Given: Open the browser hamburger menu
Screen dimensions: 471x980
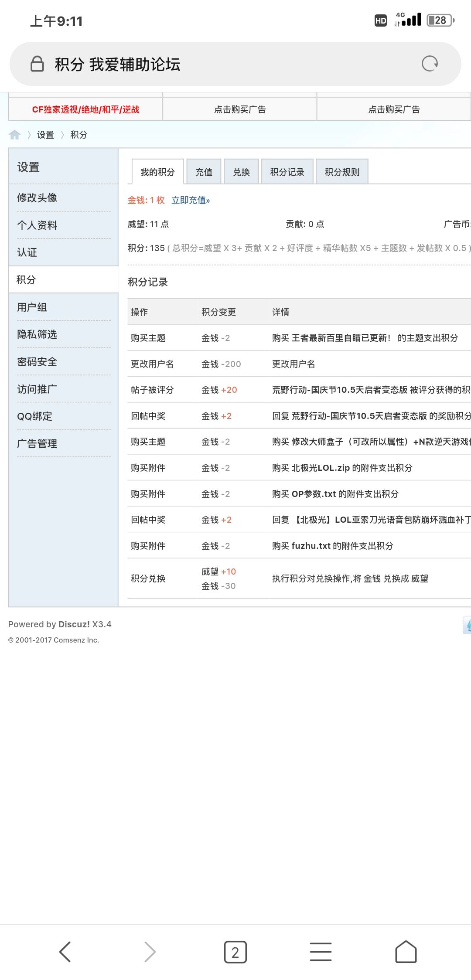Looking at the screenshot, I should point(321,951).
